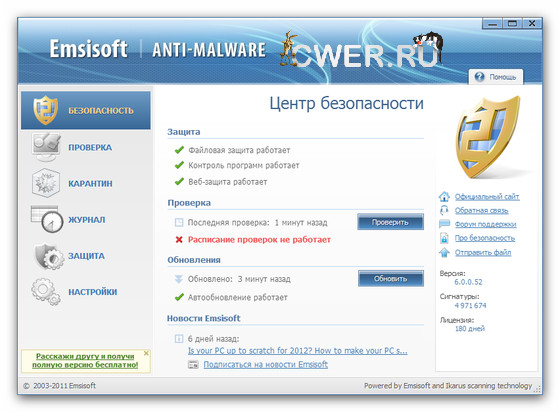Viewport: 560px width, 412px height.
Task: Click the help question mark icon
Action: [479, 77]
